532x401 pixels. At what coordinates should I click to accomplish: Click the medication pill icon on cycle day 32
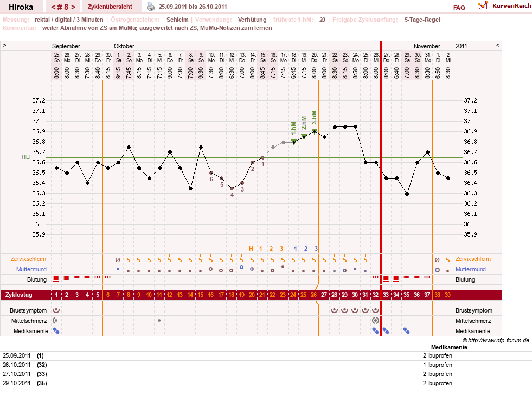[x=376, y=330]
